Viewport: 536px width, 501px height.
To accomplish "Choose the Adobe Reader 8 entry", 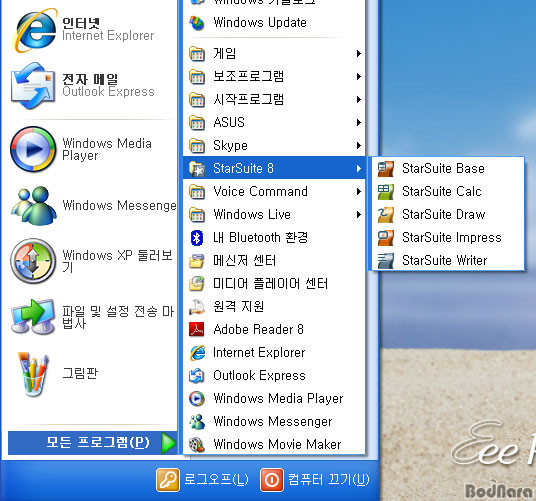I will [x=274, y=329].
